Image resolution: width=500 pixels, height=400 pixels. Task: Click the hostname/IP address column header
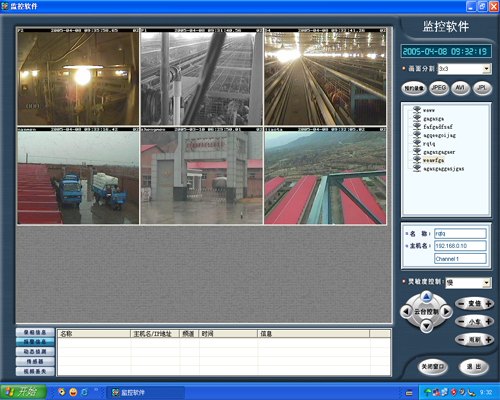155,334
